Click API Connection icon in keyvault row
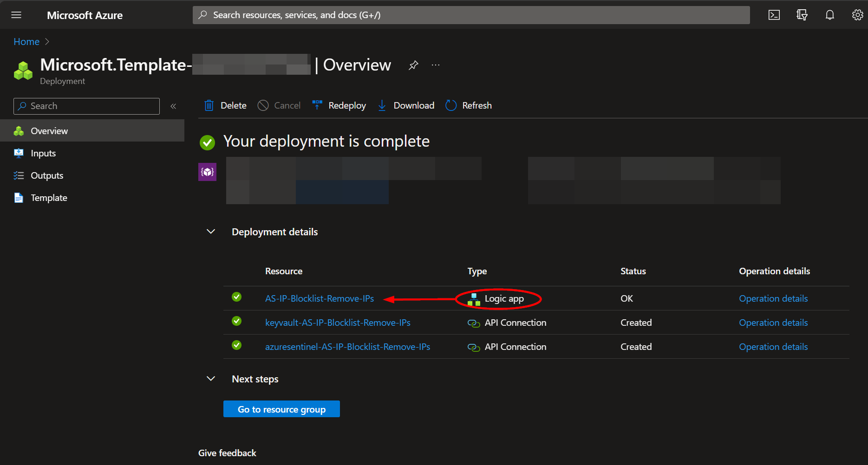Viewport: 868px width, 465px height. pyautogui.click(x=474, y=323)
